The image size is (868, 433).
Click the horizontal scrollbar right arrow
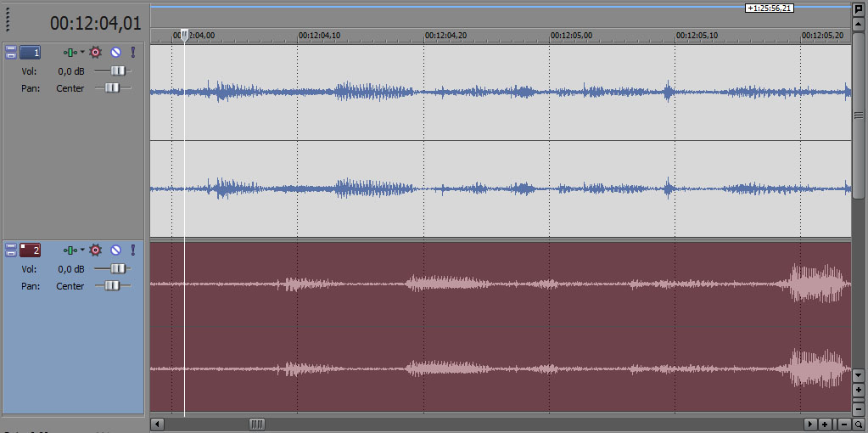pos(811,425)
